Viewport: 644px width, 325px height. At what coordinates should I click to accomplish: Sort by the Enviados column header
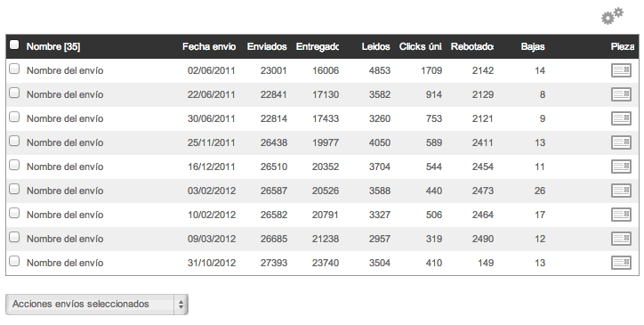click(x=267, y=46)
